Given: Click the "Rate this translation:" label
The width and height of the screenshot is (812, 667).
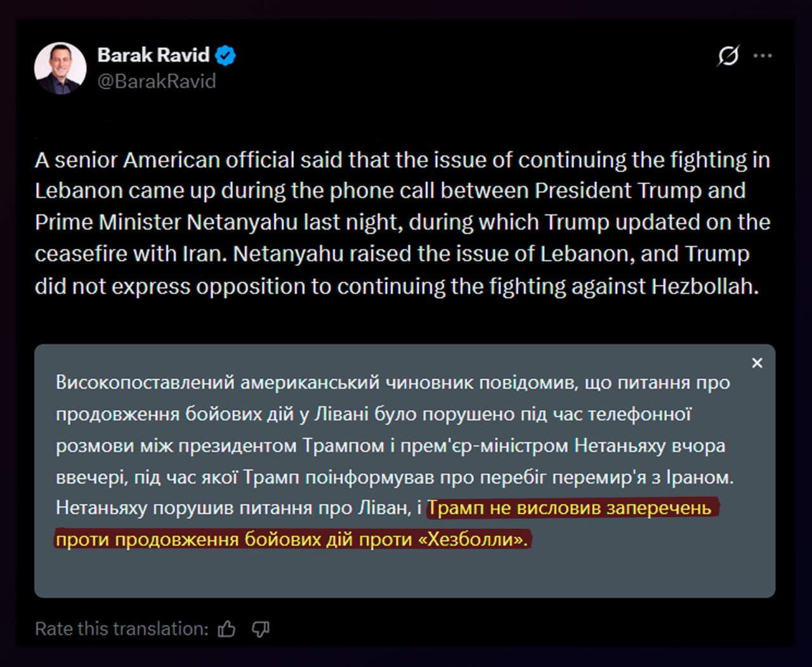Looking at the screenshot, I should tap(121, 629).
